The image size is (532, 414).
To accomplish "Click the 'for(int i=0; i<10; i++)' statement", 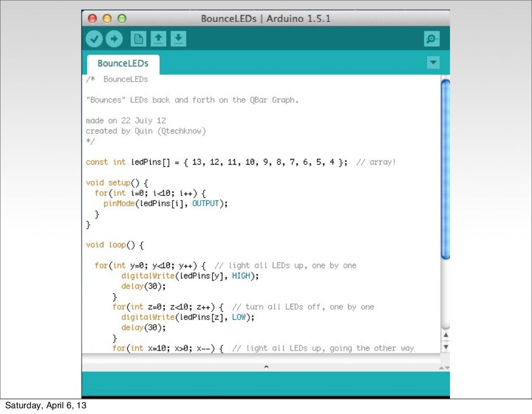I will 150,193.
